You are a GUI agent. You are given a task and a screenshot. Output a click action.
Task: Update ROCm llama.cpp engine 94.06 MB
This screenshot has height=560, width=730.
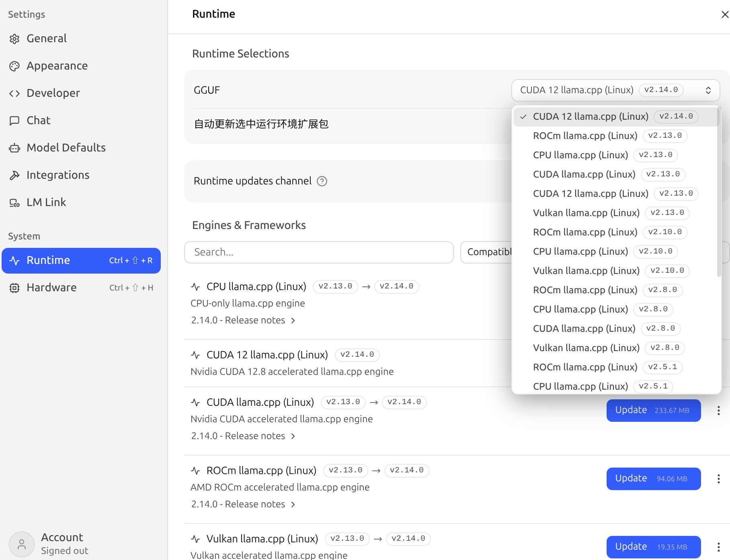[654, 479]
